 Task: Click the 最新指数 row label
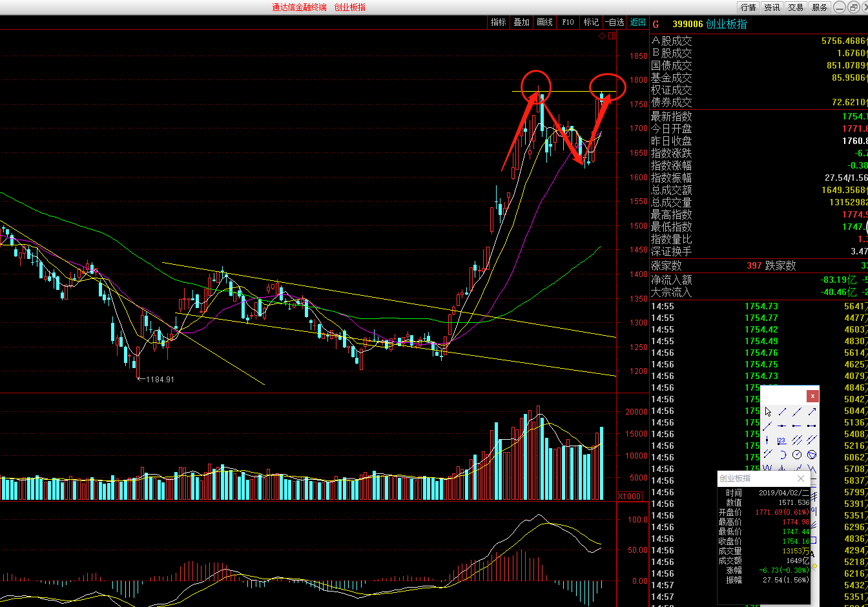[x=672, y=116]
